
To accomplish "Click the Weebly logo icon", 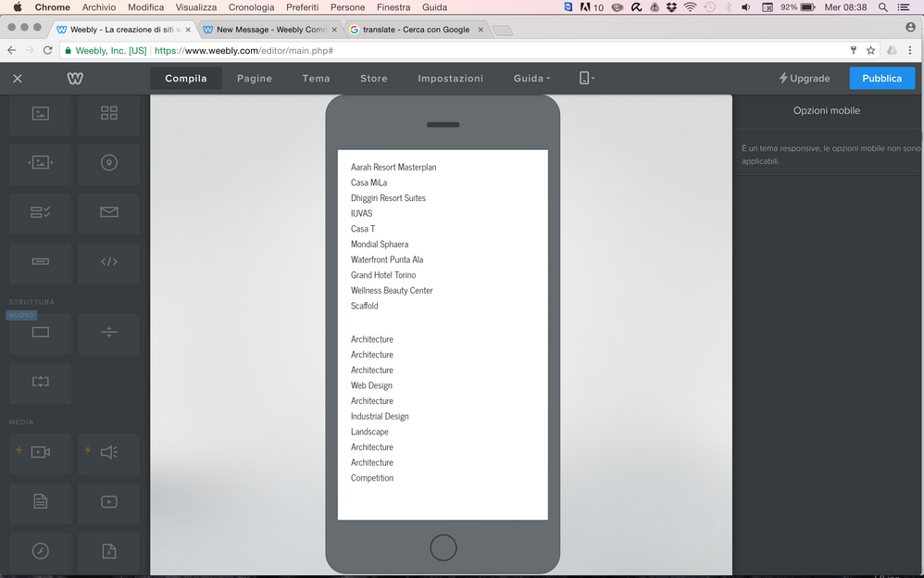I will coord(75,79).
